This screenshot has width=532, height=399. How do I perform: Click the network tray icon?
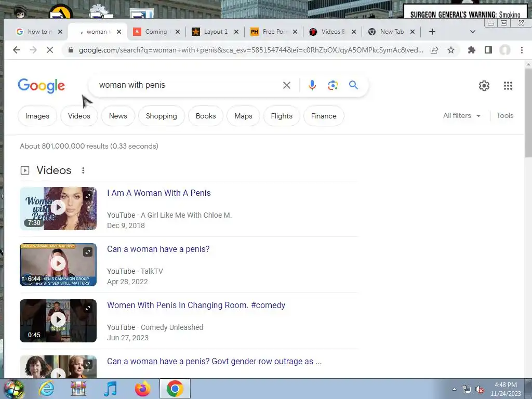[467, 390]
